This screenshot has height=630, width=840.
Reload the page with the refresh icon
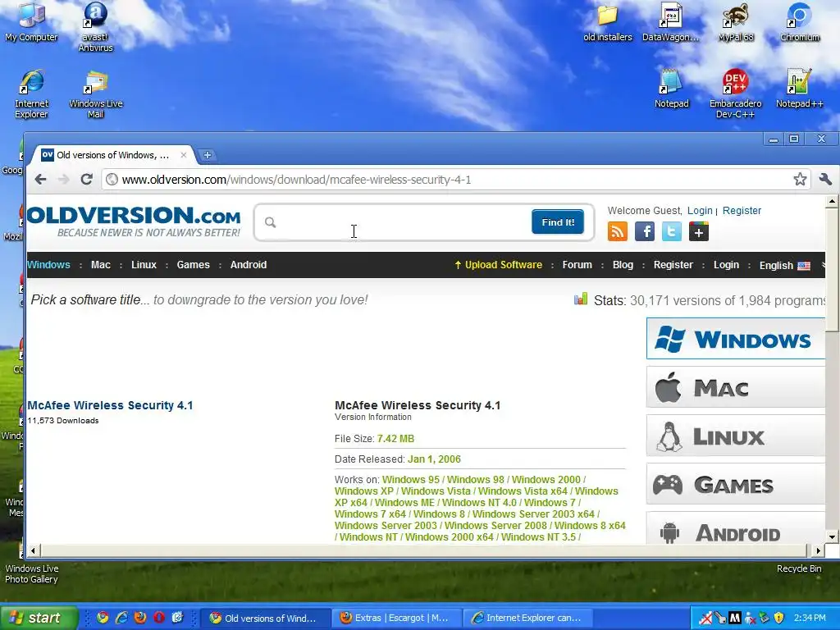[x=86, y=180]
